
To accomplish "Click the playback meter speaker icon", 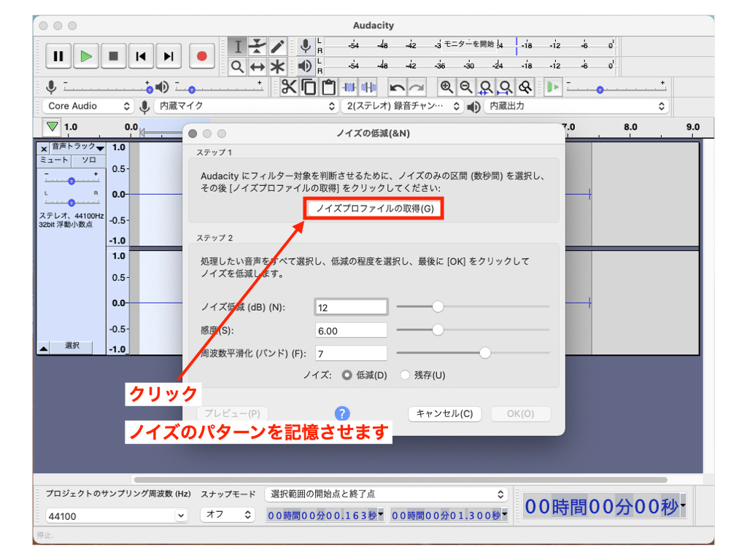I will 305,66.
